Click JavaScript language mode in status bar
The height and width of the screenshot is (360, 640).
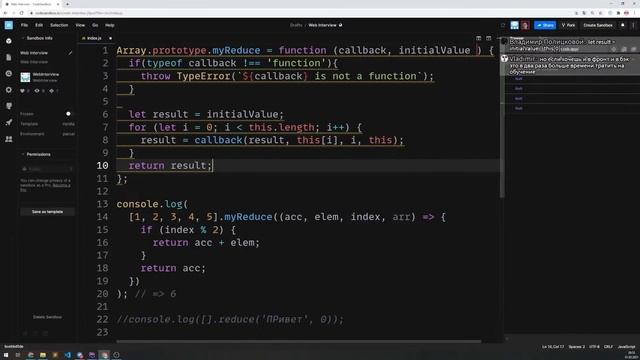click(x=627, y=347)
